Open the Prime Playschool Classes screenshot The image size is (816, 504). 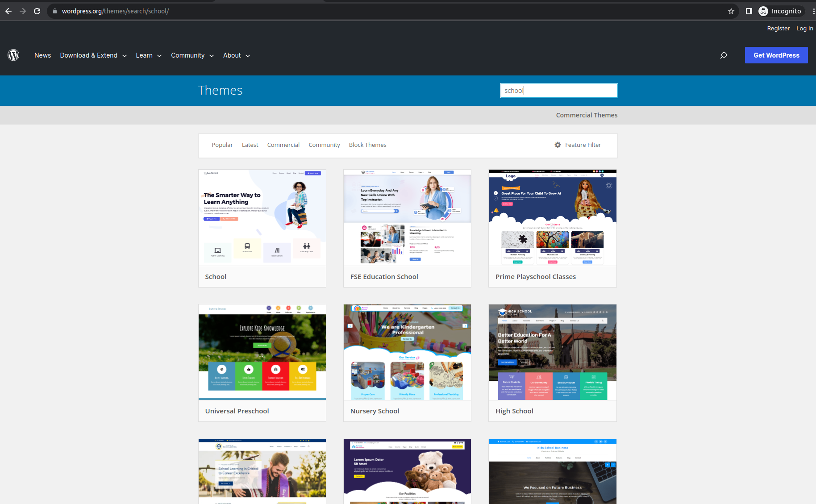click(x=552, y=218)
